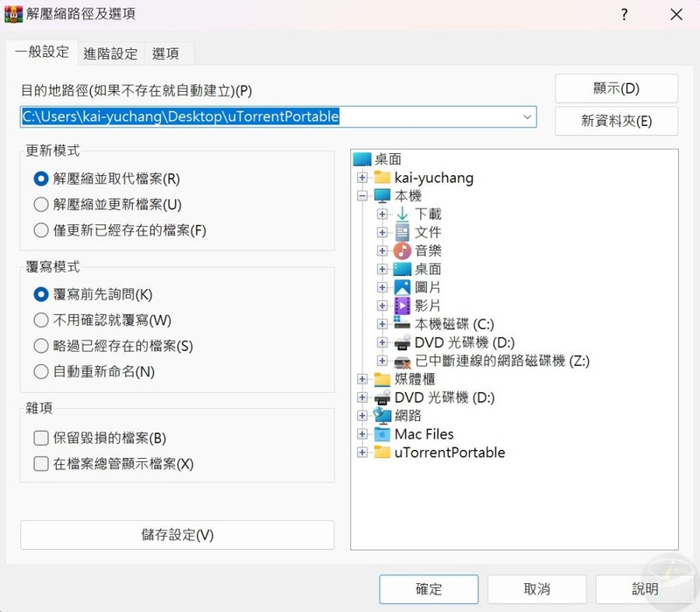This screenshot has height=612, width=700.
Task: Open the 選項 tab
Action: coord(165,53)
